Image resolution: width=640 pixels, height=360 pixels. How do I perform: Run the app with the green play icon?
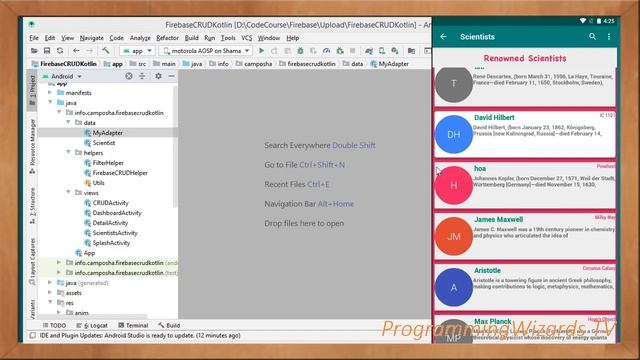point(262,51)
